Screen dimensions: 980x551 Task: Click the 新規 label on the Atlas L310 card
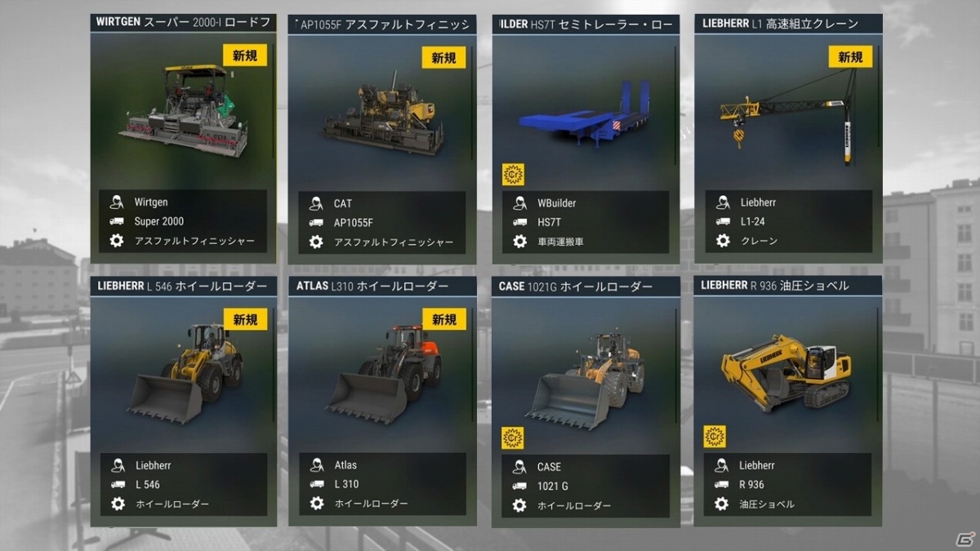click(x=444, y=319)
